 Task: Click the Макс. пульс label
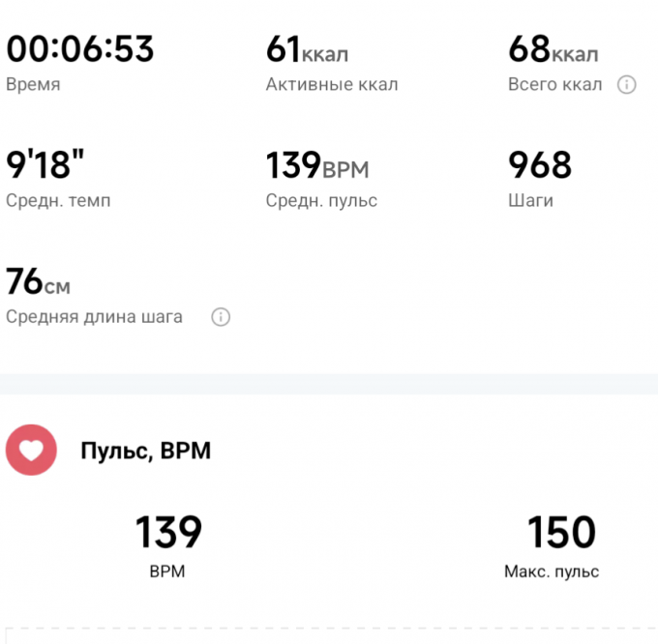[x=552, y=571]
